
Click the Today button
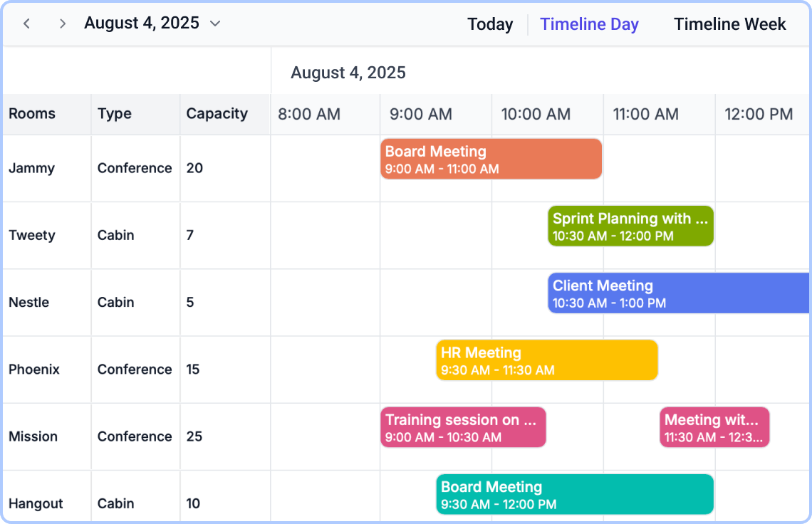coord(490,23)
